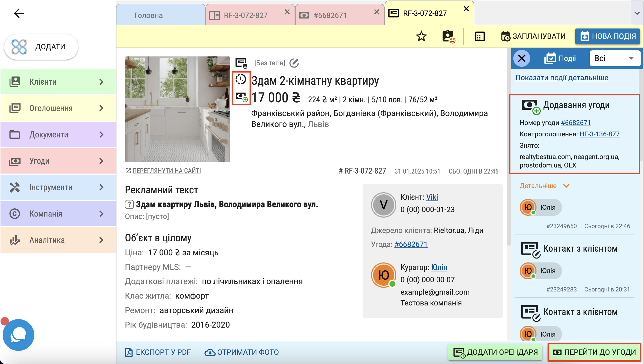
Task: Click ПЕРЕЙТИ ДО УГОДИ button
Action: pyautogui.click(x=594, y=352)
